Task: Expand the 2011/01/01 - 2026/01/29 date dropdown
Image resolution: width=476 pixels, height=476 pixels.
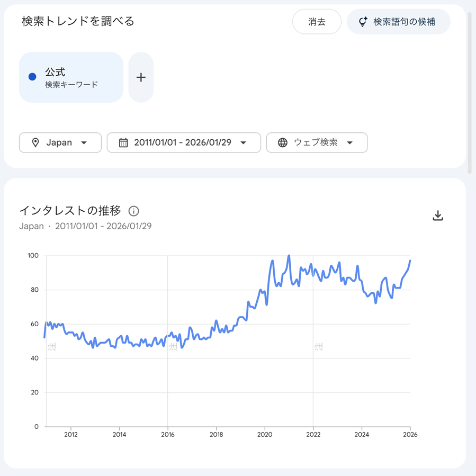Action: (244, 142)
